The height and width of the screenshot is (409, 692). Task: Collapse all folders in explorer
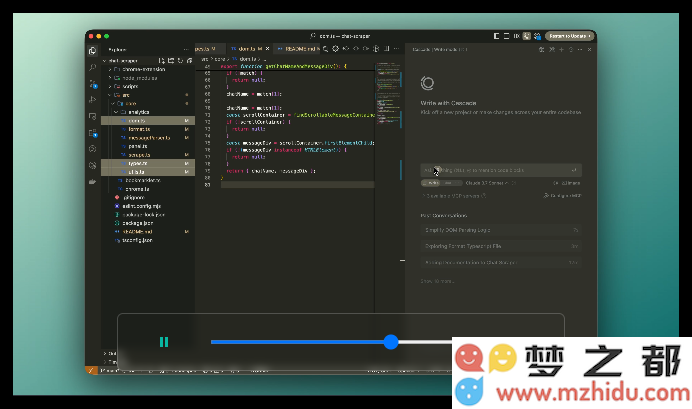coord(189,60)
